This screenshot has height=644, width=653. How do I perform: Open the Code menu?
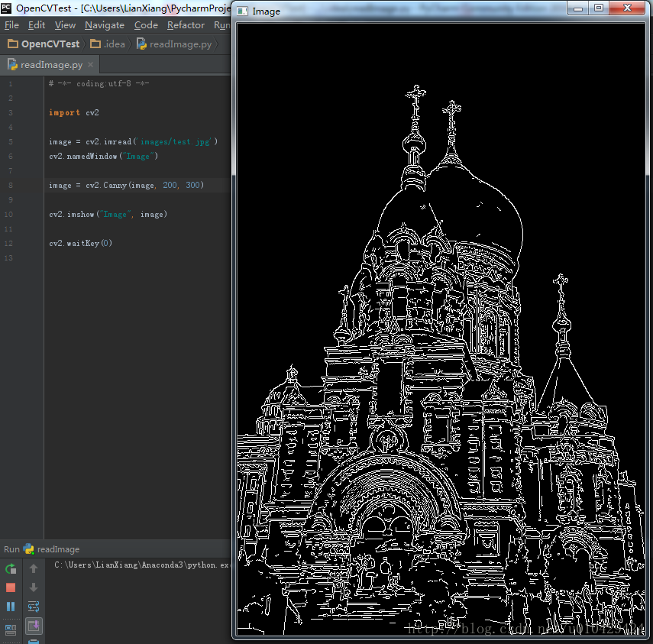click(146, 25)
